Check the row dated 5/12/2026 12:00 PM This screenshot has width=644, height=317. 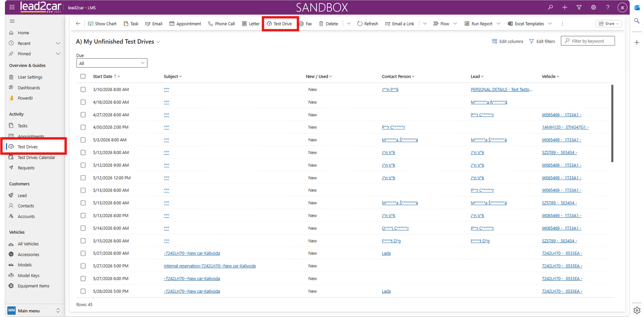(83, 178)
